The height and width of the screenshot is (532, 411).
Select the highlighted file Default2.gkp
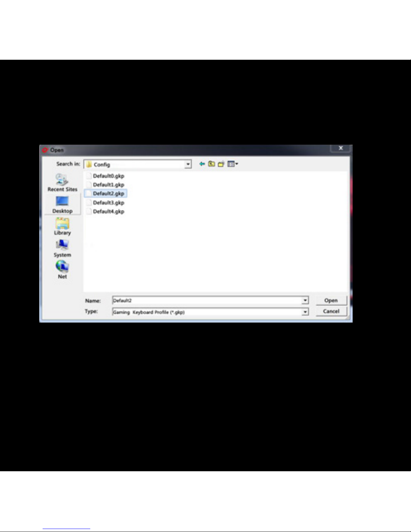point(106,193)
